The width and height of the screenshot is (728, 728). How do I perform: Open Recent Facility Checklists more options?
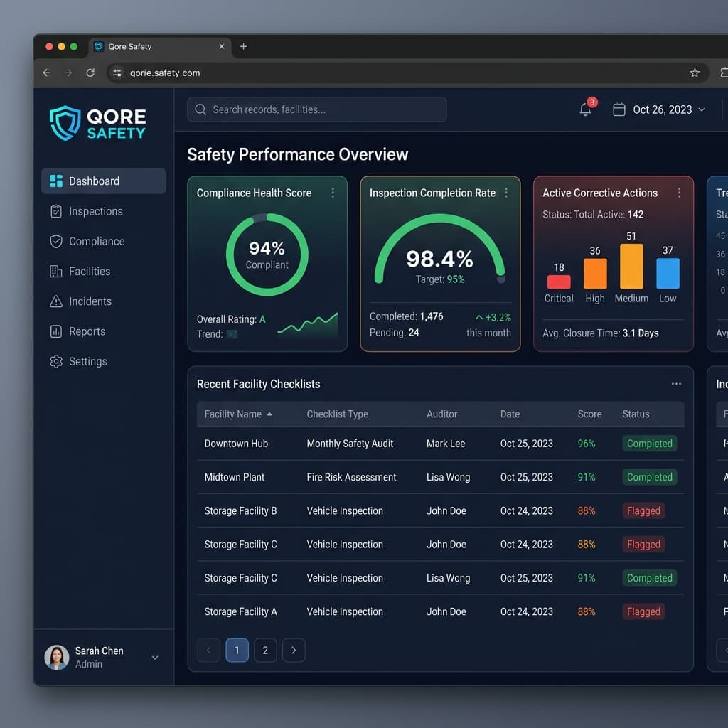click(677, 384)
